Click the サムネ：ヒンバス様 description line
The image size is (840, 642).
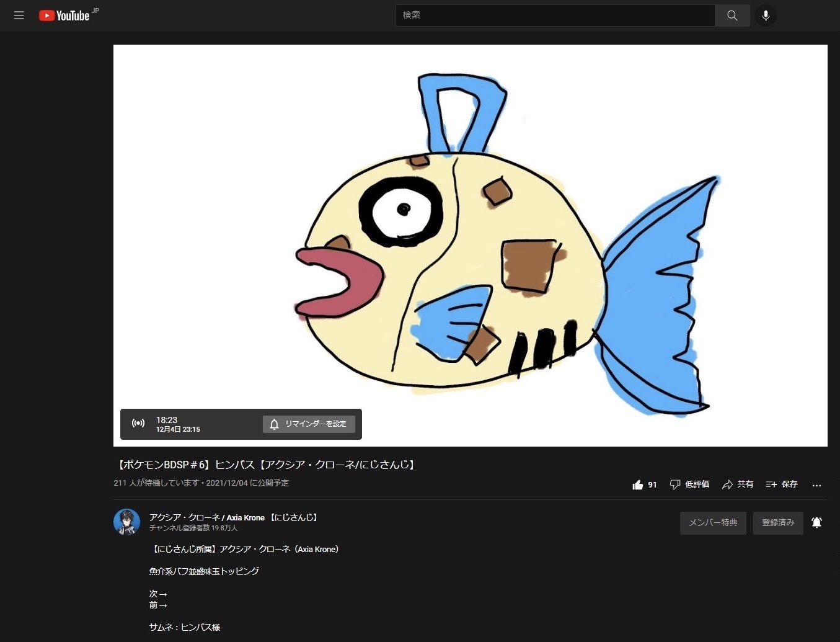pyautogui.click(x=185, y=628)
